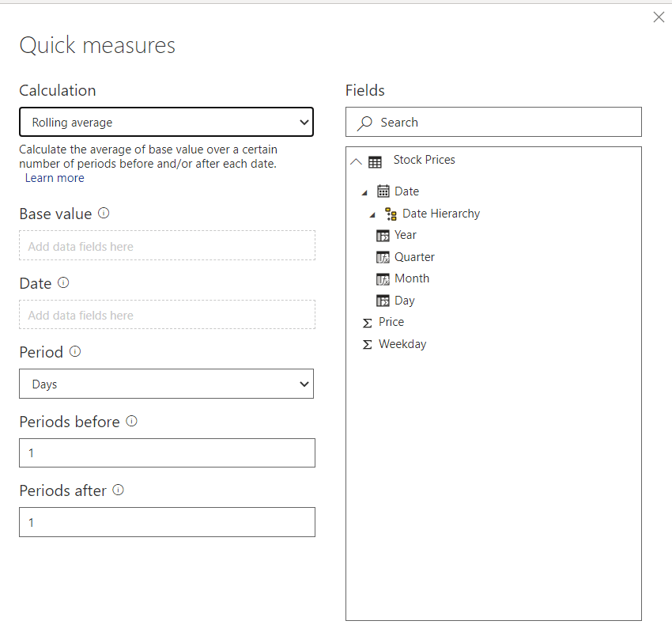Click the Periods after info icon

click(119, 490)
